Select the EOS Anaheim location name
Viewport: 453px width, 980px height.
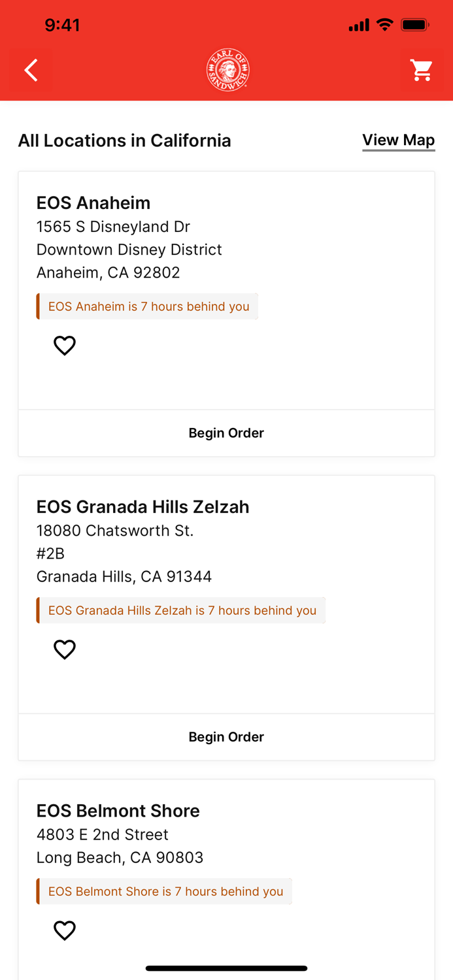[x=93, y=203]
